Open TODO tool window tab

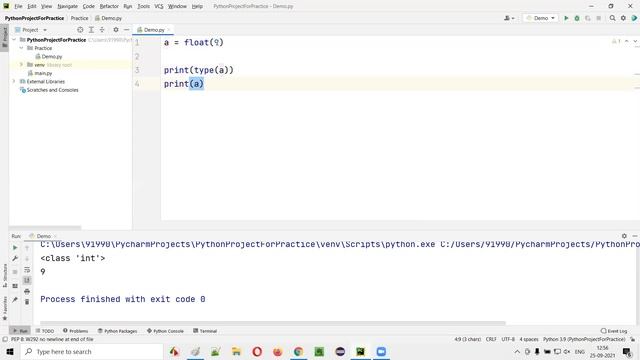click(x=45, y=331)
